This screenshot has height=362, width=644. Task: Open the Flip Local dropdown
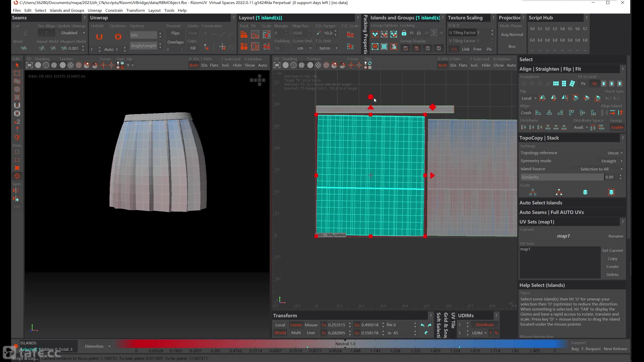(x=529, y=98)
